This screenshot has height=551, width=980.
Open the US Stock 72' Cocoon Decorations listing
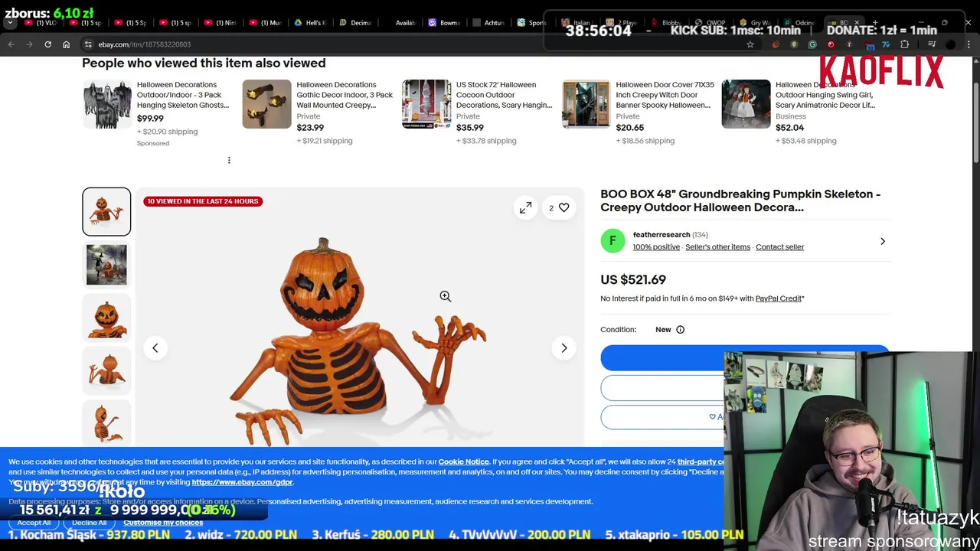(504, 95)
